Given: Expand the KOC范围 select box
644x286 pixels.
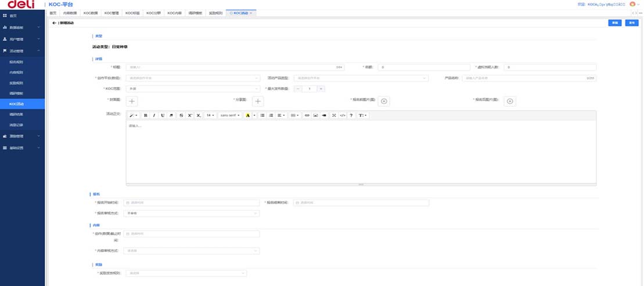Looking at the screenshot, I should click(x=193, y=89).
